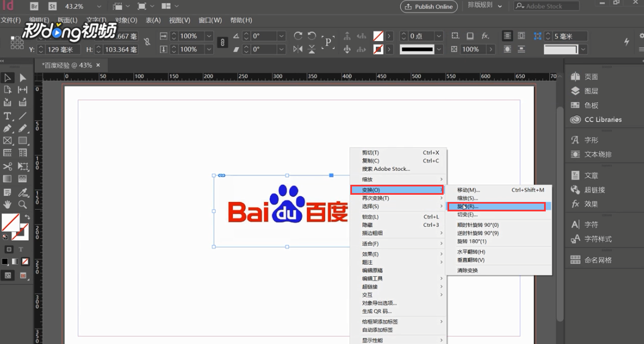Select the Page tool
Screen dimensions: 644x344
tap(7, 90)
